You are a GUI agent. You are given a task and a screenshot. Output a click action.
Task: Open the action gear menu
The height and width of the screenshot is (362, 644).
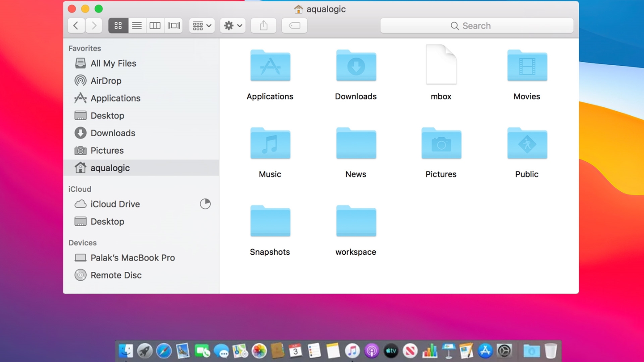(232, 25)
